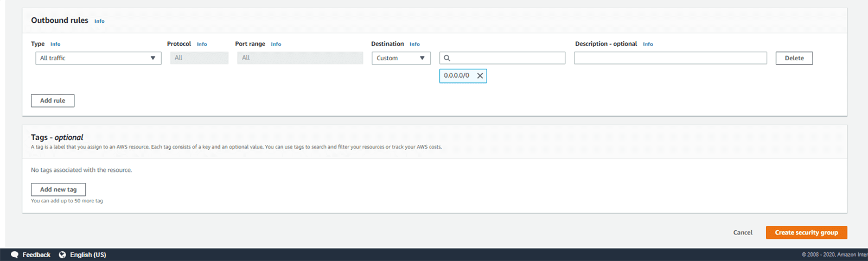Click Add new tag button
868x261 pixels.
(x=59, y=189)
